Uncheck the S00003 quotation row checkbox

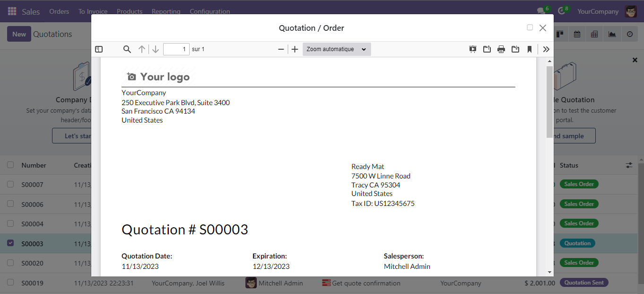(10, 243)
